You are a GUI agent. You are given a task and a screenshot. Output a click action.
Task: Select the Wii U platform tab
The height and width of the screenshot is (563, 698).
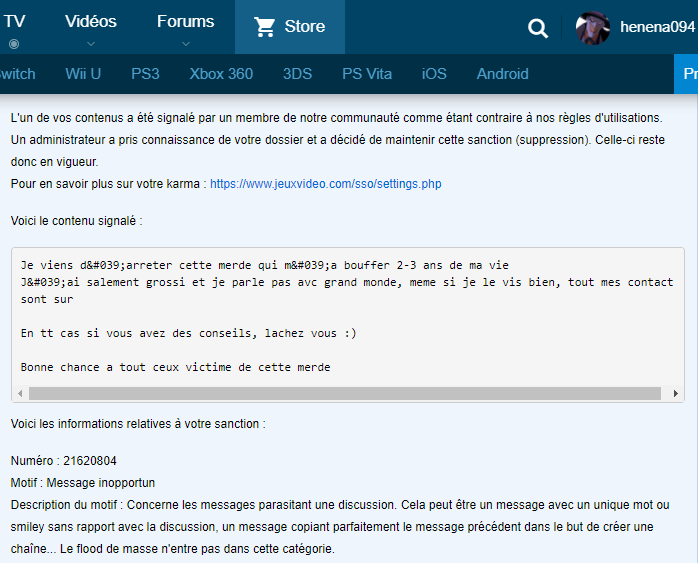coord(83,74)
